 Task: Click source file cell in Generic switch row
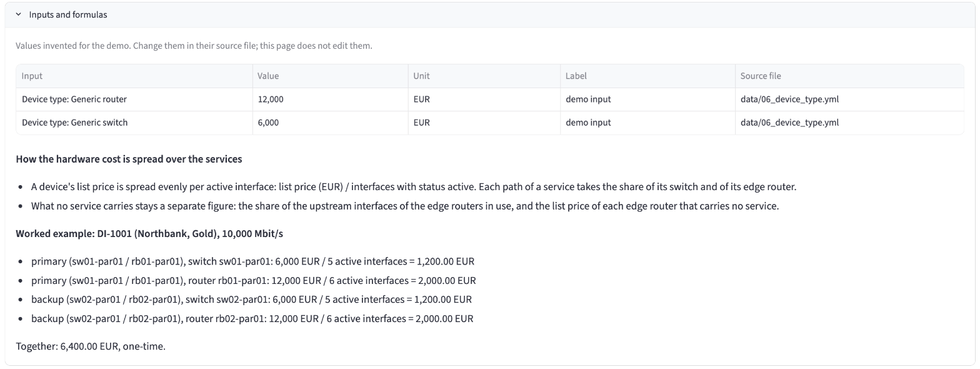click(849, 123)
